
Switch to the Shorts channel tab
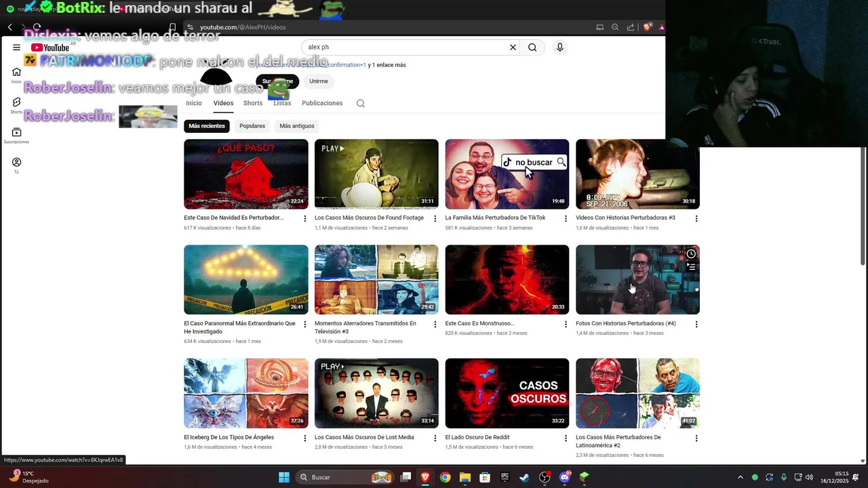pos(253,103)
